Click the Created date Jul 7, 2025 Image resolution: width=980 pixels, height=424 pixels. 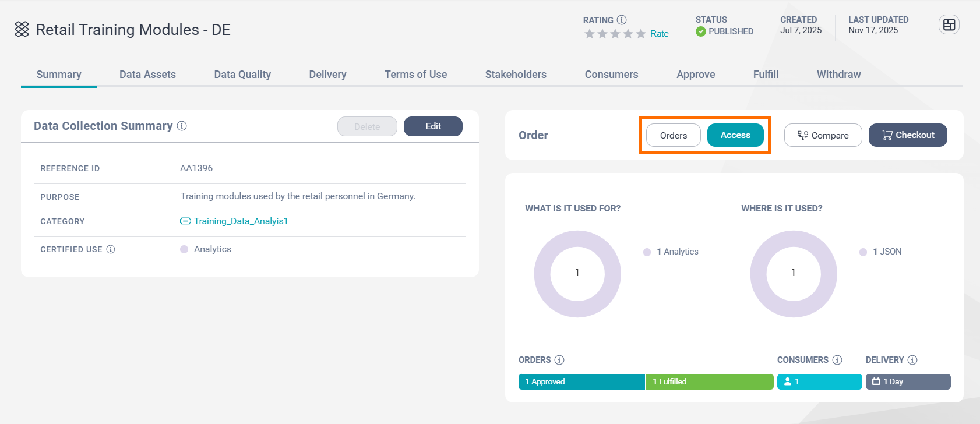pyautogui.click(x=801, y=30)
